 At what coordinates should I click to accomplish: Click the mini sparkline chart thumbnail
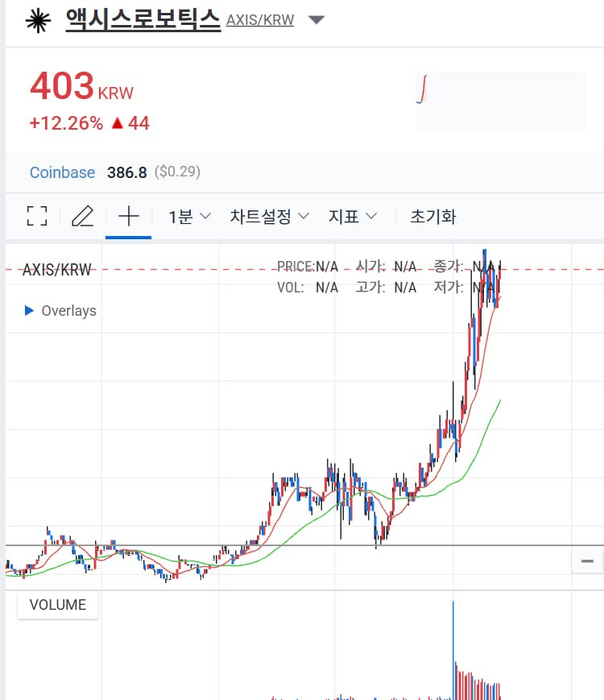(500, 101)
